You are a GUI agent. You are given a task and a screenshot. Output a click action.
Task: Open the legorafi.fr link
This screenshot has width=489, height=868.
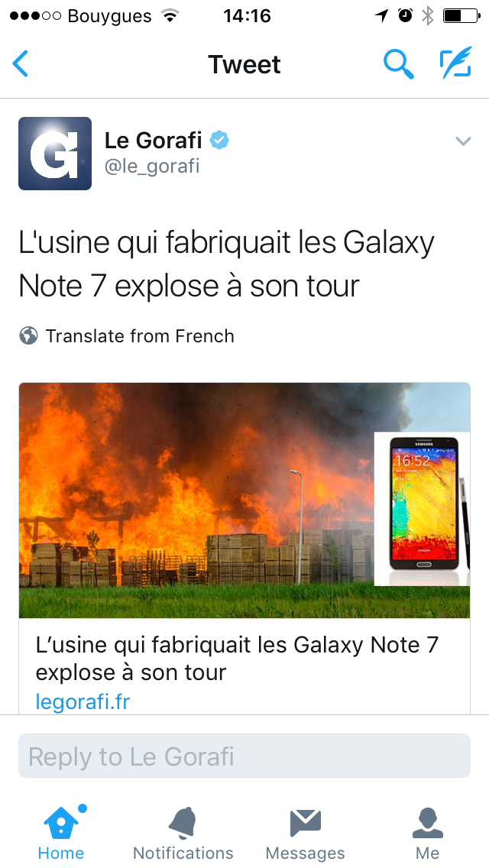(x=83, y=702)
